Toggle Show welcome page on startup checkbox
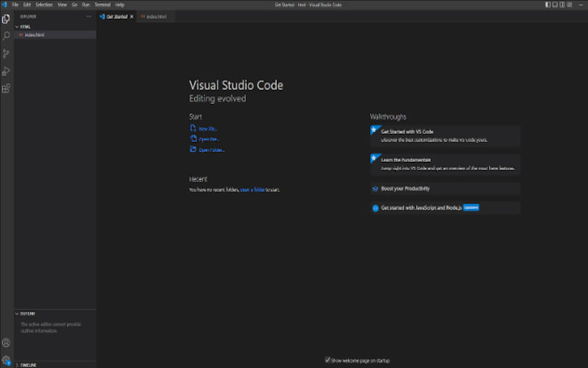The width and height of the screenshot is (588, 368). coord(327,360)
